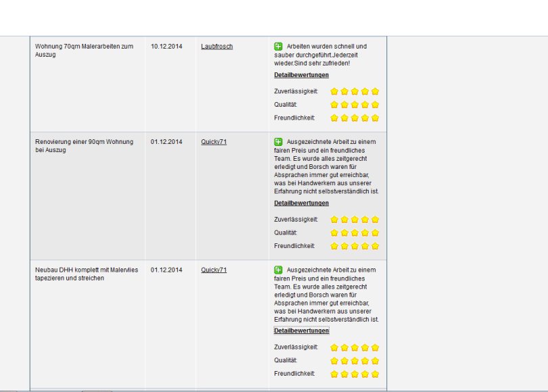Click last Freundlichkeit star in Laubfrosch's review
548x392 pixels.
pos(375,118)
